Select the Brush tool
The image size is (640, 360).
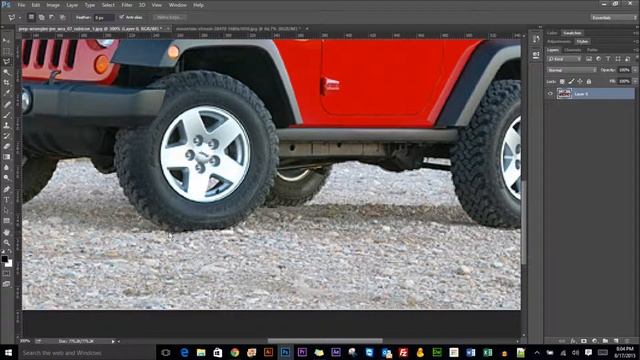(x=7, y=115)
